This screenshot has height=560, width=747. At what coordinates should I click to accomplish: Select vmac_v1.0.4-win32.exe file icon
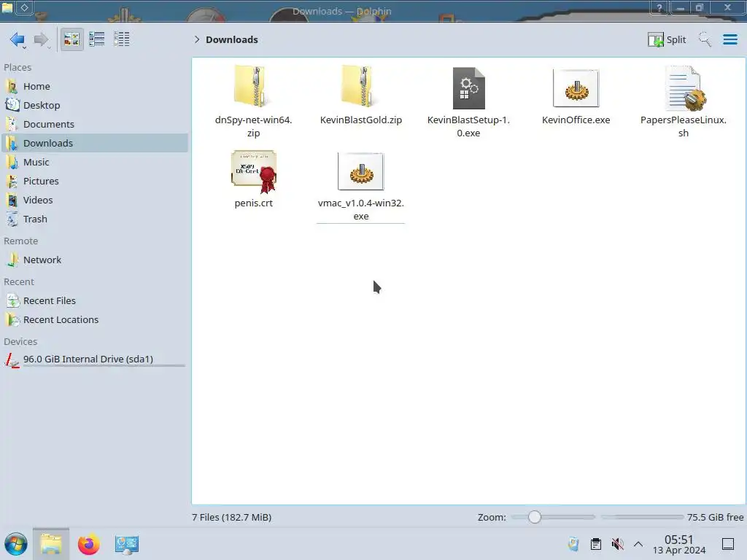click(x=360, y=171)
